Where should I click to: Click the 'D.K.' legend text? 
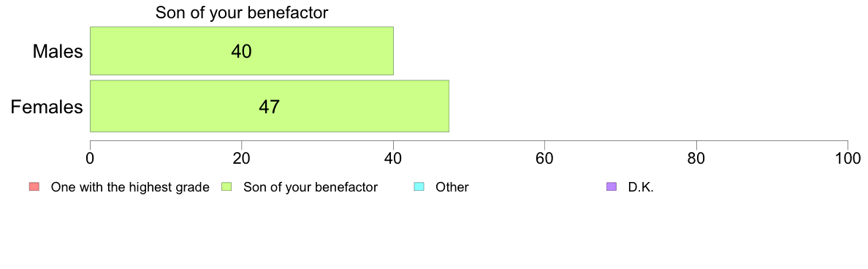(x=641, y=187)
